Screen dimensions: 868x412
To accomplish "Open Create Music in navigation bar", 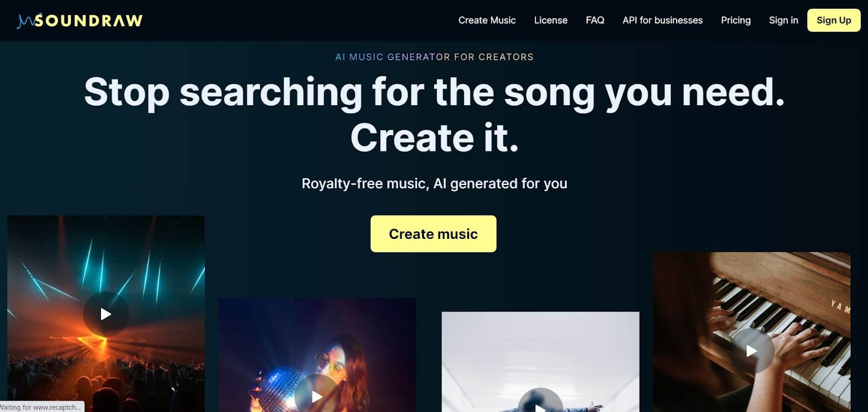I will coord(487,20).
